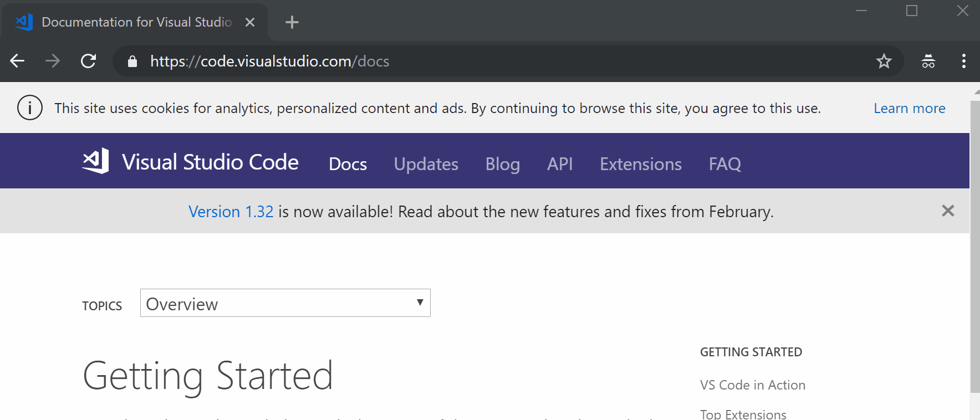
Task: Open the Extensions navigation item
Action: click(641, 164)
